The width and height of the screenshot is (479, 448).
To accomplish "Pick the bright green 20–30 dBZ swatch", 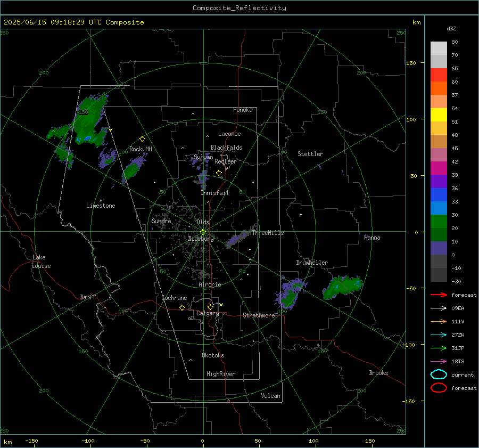I will (439, 222).
